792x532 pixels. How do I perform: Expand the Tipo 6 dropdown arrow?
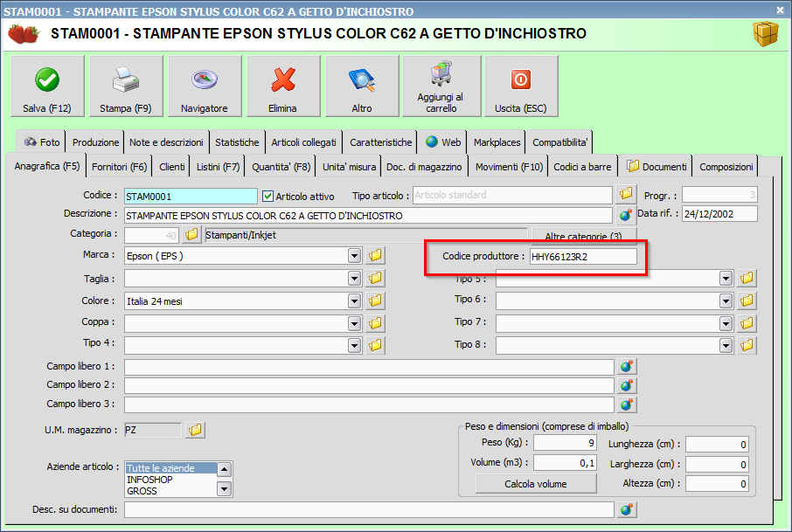click(x=726, y=301)
